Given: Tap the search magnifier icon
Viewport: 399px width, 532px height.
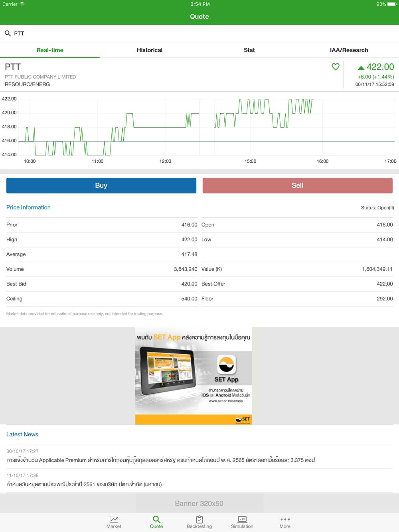Looking at the screenshot, I should (8, 33).
